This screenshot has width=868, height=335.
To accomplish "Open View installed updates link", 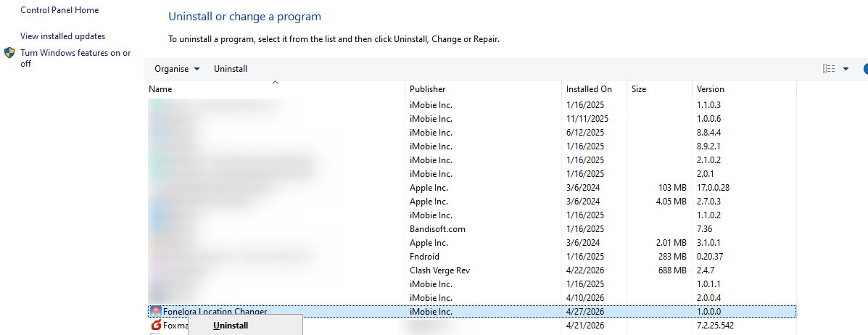I will click(x=62, y=36).
